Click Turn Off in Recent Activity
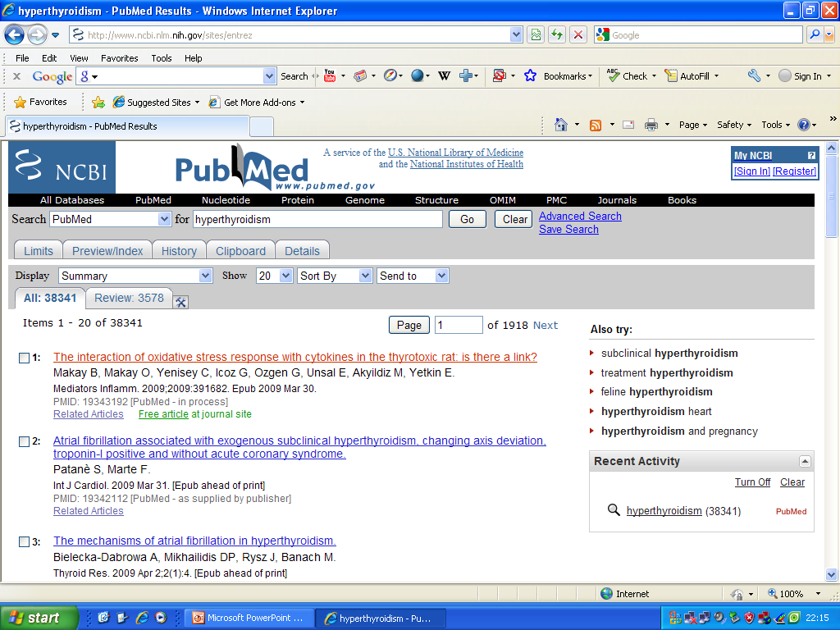This screenshot has height=630, width=840. [x=752, y=482]
